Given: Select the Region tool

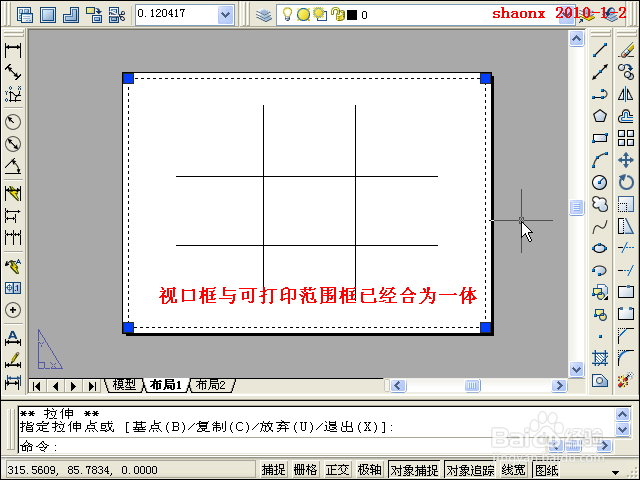Looking at the screenshot, I should click(600, 380).
